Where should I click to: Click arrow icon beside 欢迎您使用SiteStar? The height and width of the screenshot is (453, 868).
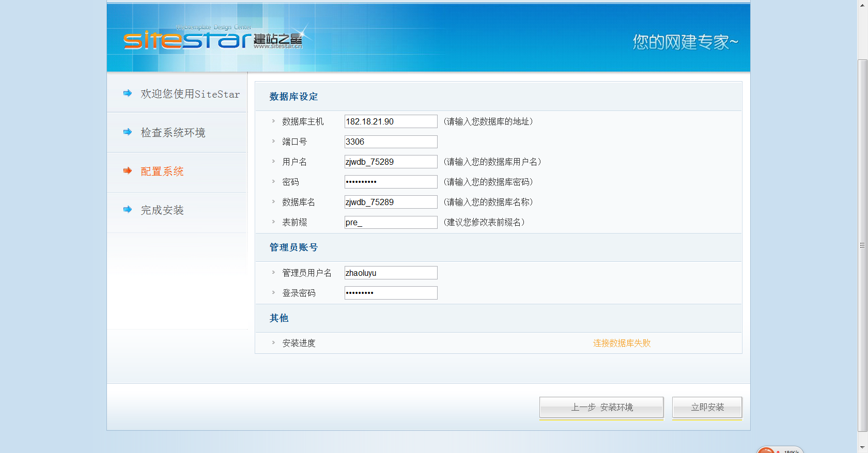(x=128, y=93)
